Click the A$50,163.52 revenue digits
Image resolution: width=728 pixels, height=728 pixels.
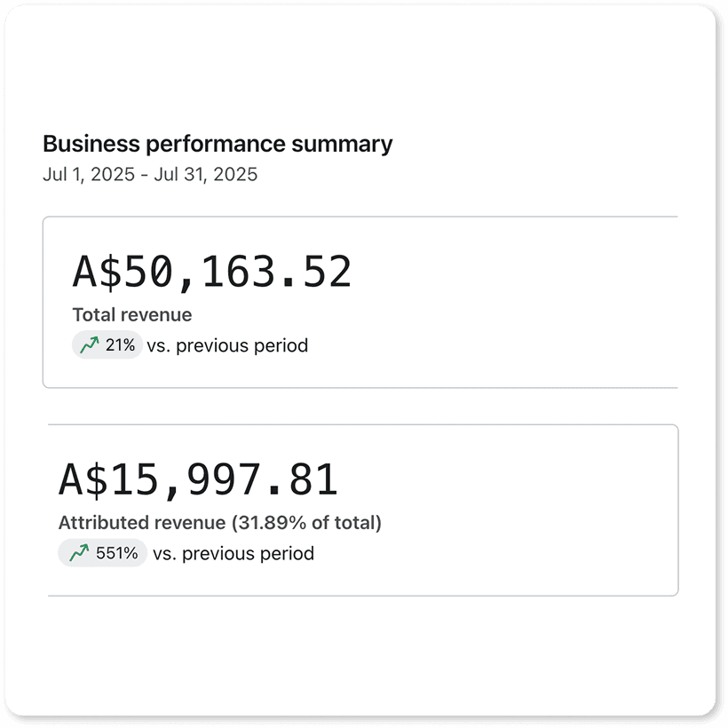pyautogui.click(x=238, y=273)
